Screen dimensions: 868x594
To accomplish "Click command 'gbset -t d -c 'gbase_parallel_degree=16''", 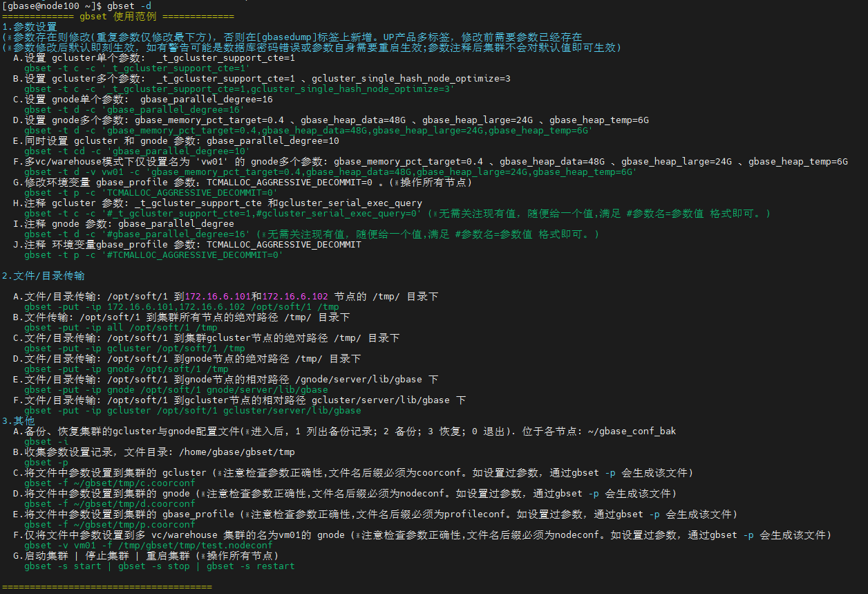I will pos(135,109).
